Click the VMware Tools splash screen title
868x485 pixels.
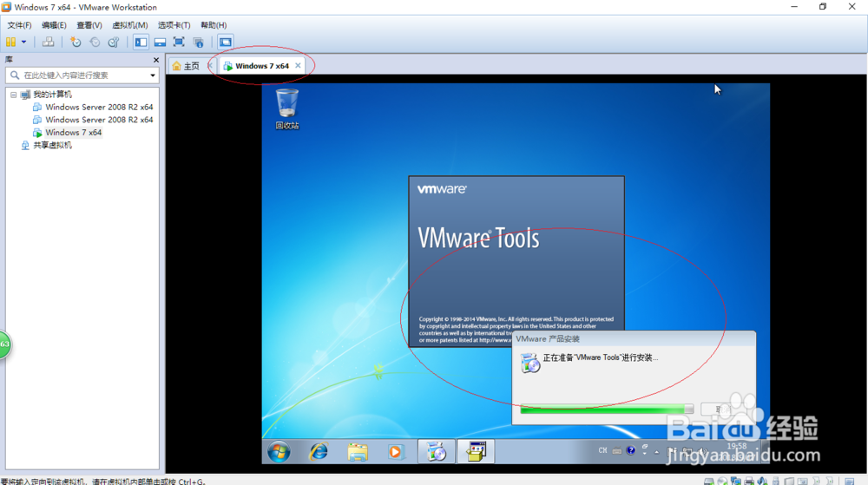pyautogui.click(x=478, y=239)
